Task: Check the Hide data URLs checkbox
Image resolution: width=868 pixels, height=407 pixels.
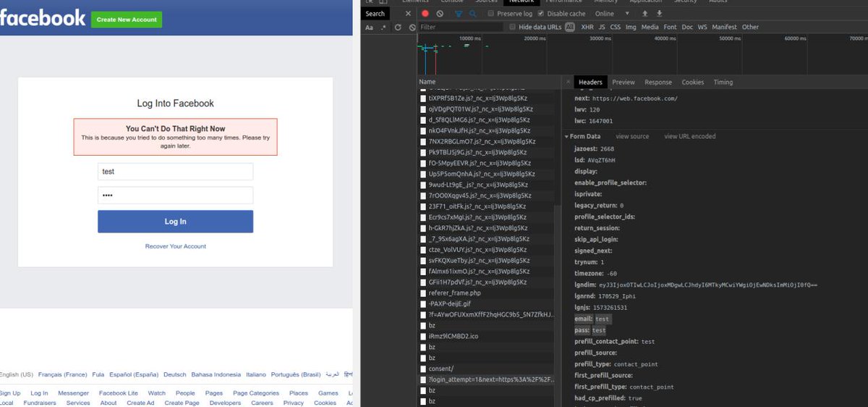Action: point(513,28)
